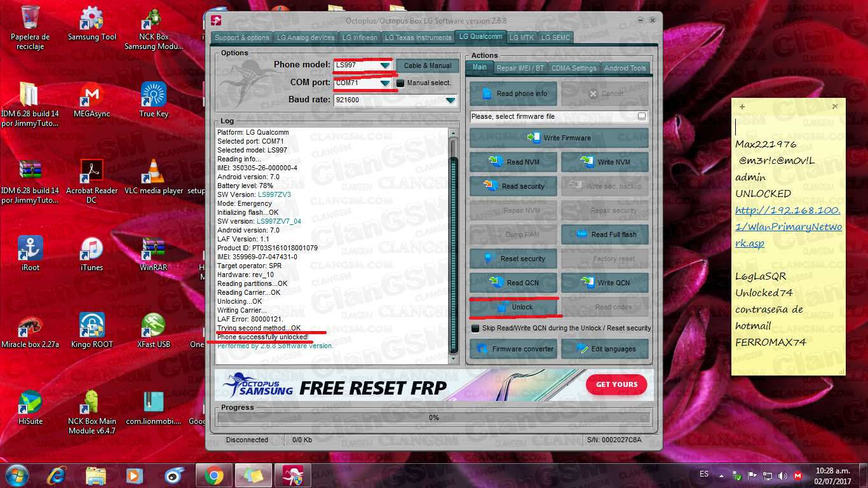This screenshot has width=868, height=488.
Task: Click the Read Full flash button
Action: (604, 234)
